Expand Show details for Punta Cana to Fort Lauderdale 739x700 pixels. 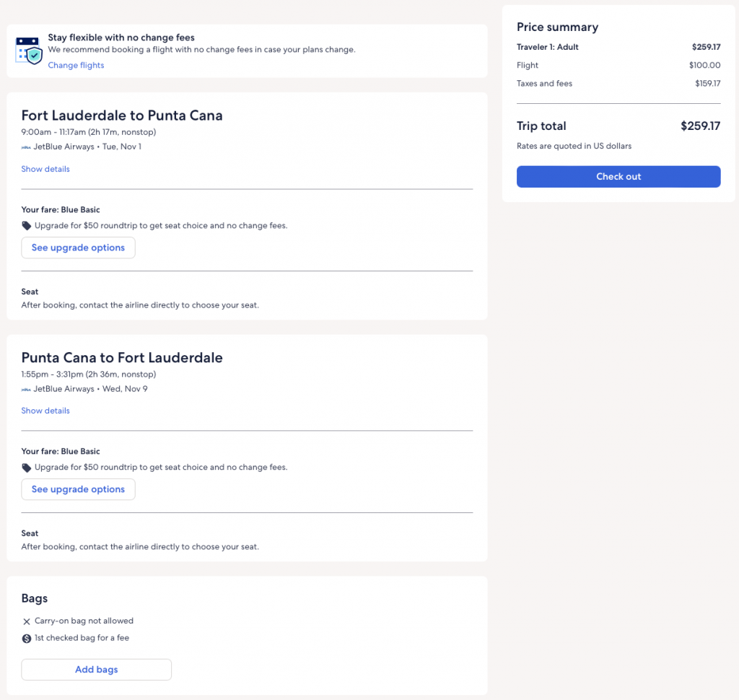pyautogui.click(x=45, y=411)
